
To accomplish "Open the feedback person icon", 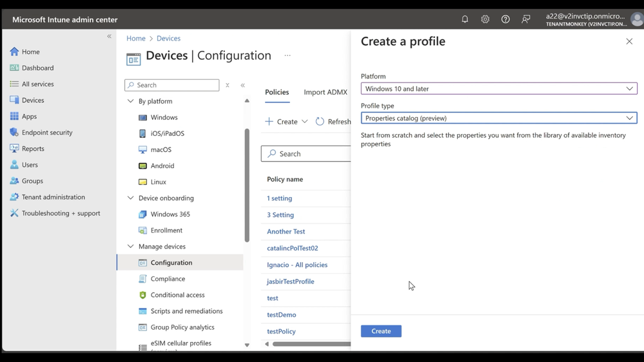I will coord(526,19).
